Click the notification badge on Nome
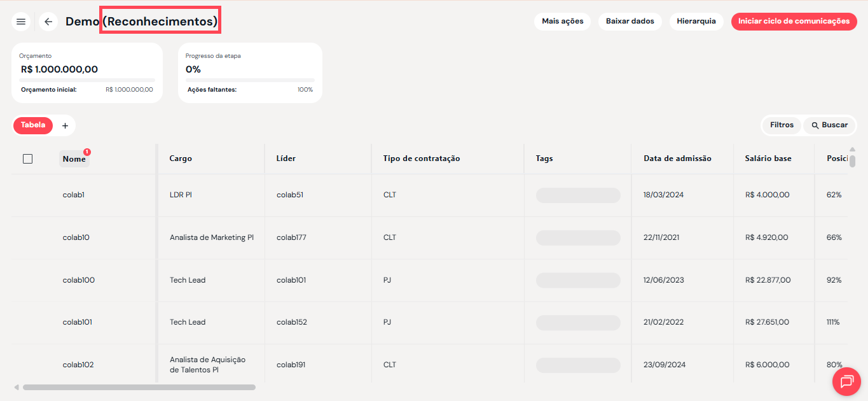Image resolution: width=868 pixels, height=401 pixels. point(87,152)
